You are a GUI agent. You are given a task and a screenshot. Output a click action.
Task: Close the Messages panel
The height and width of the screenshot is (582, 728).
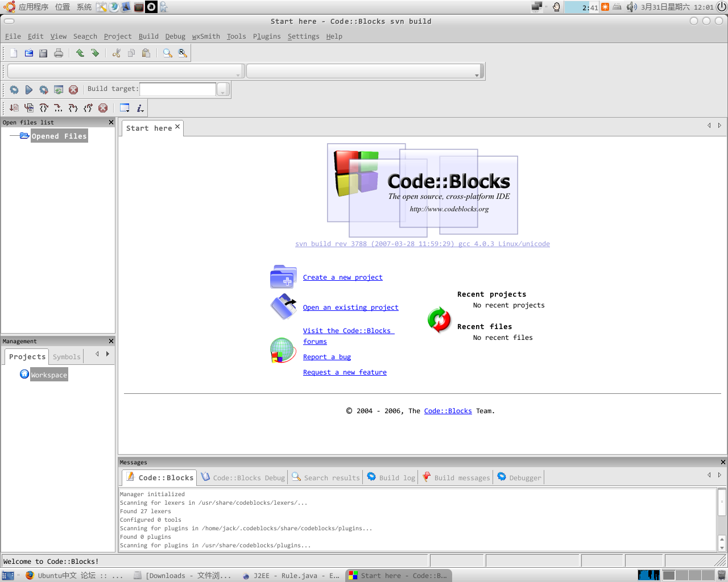coord(723,462)
